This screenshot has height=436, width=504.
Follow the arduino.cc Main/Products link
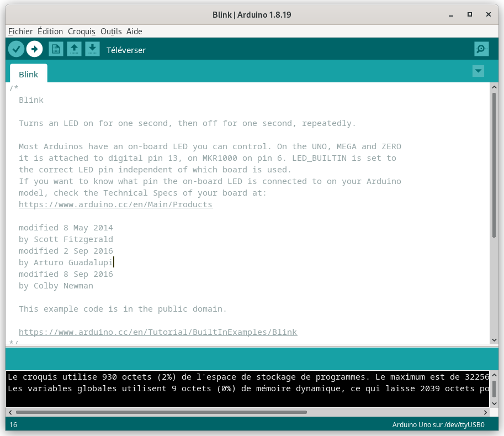115,204
